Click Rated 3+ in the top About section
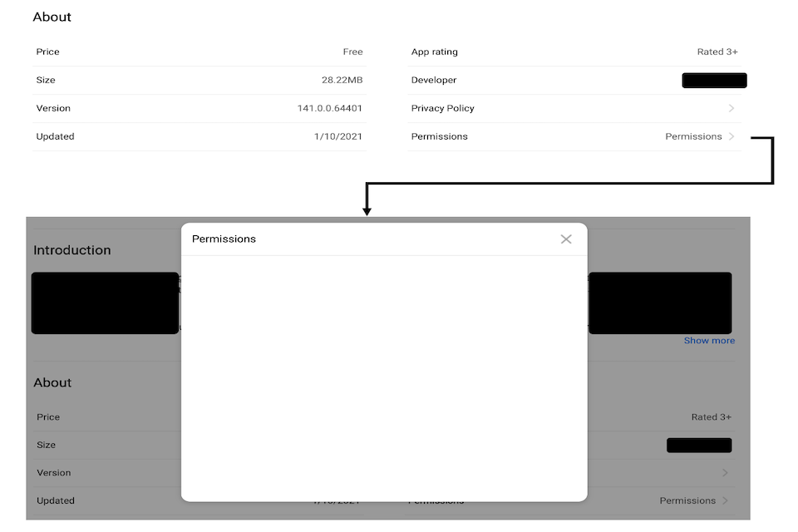The height and width of the screenshot is (532, 798). [x=717, y=52]
